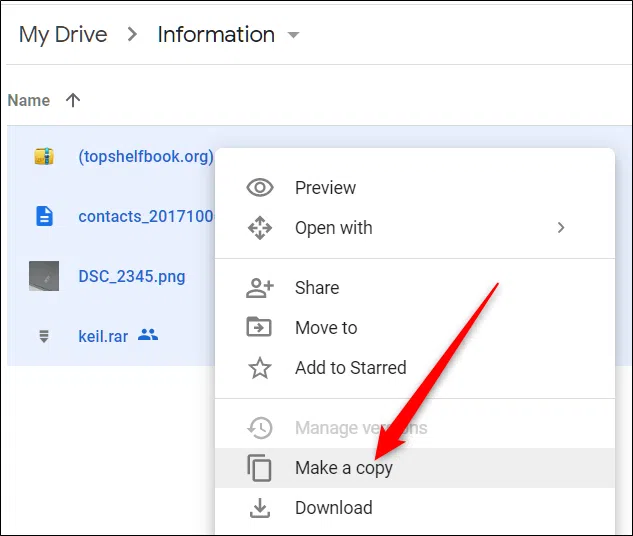Image resolution: width=633 pixels, height=536 pixels.
Task: Select the keil.rar file row
Action: (x=103, y=336)
